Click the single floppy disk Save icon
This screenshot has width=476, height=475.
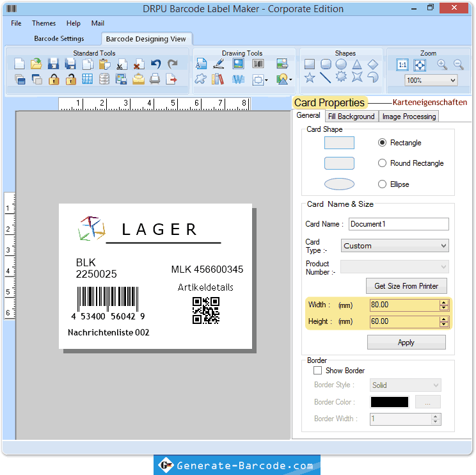point(54,64)
